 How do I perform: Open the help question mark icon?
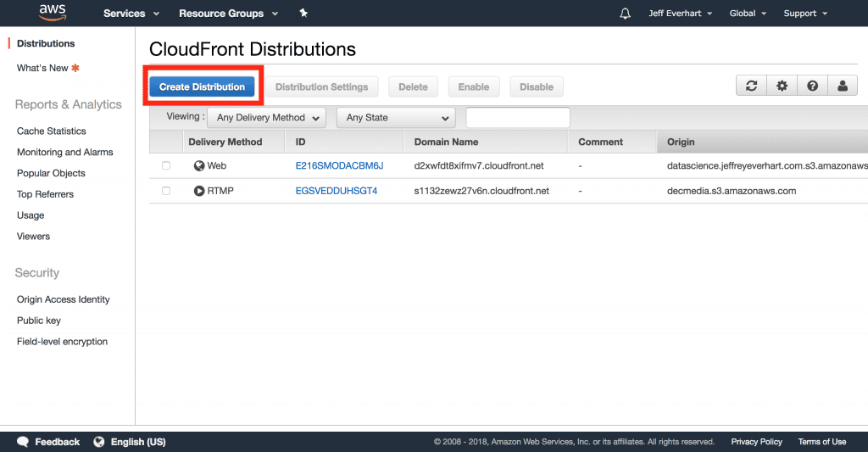tap(812, 86)
